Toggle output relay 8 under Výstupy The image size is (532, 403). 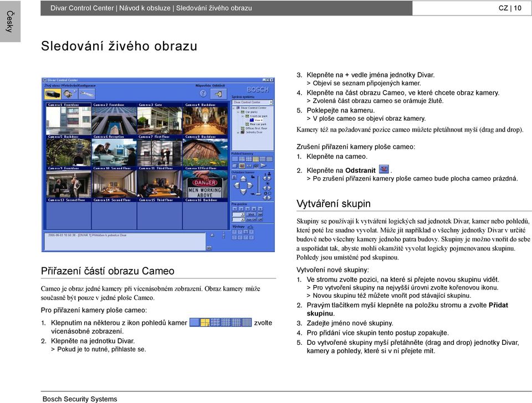click(x=252, y=237)
